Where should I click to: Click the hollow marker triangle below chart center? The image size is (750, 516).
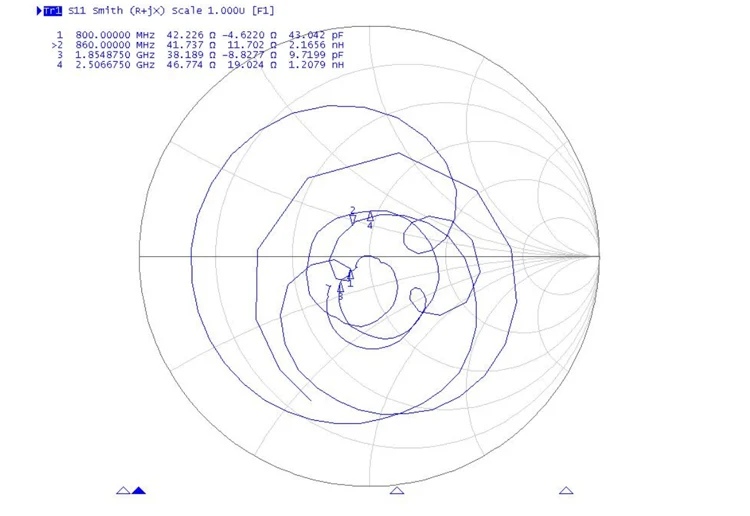coord(397,490)
